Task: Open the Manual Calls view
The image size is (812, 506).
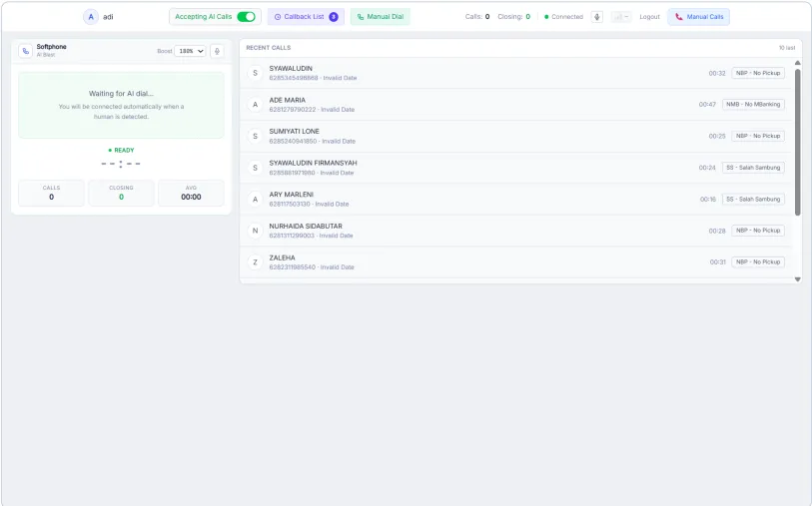Action: pos(698,17)
